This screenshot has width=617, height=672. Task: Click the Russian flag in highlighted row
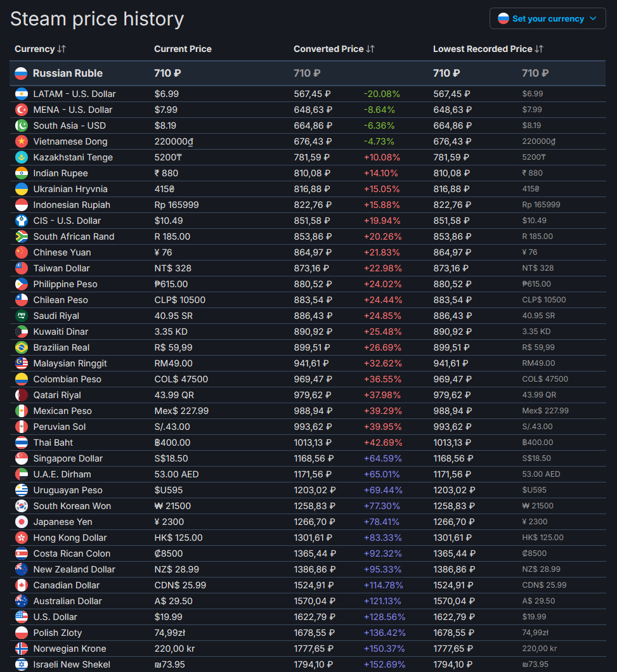(x=21, y=74)
